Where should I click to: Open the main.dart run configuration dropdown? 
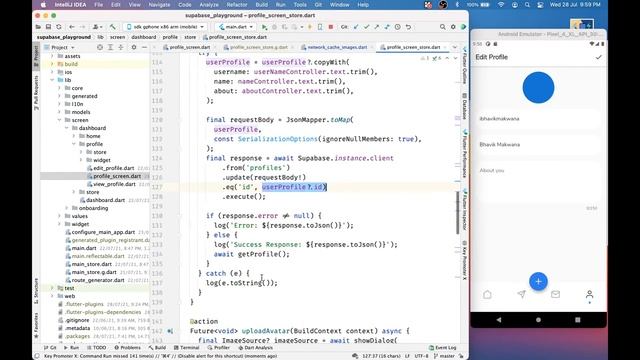(x=236, y=27)
